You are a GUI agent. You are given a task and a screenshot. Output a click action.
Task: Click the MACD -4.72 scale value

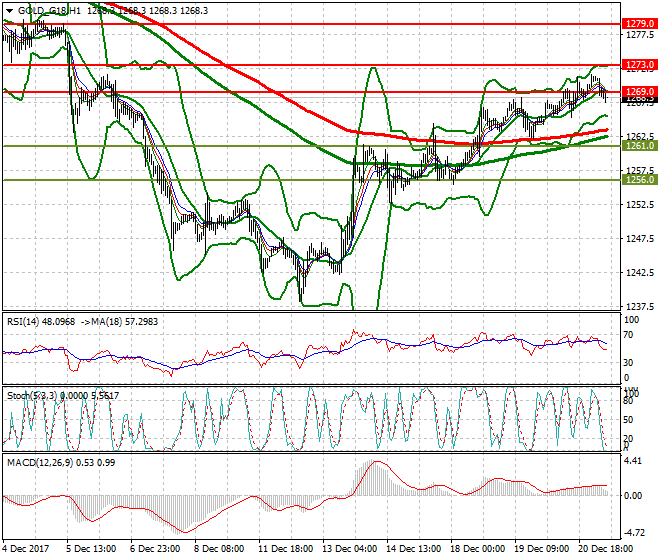point(633,533)
